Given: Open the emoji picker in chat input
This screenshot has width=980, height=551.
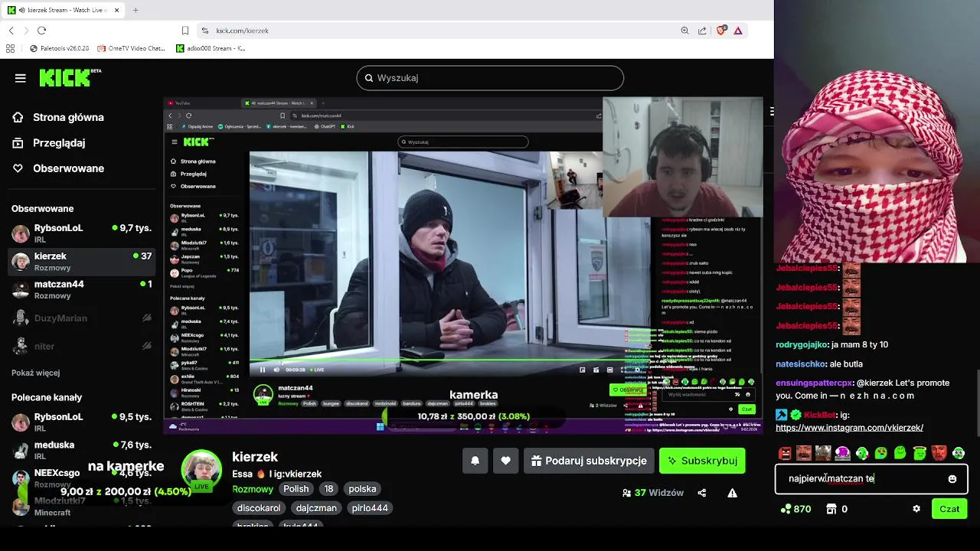Looking at the screenshot, I should [x=952, y=479].
